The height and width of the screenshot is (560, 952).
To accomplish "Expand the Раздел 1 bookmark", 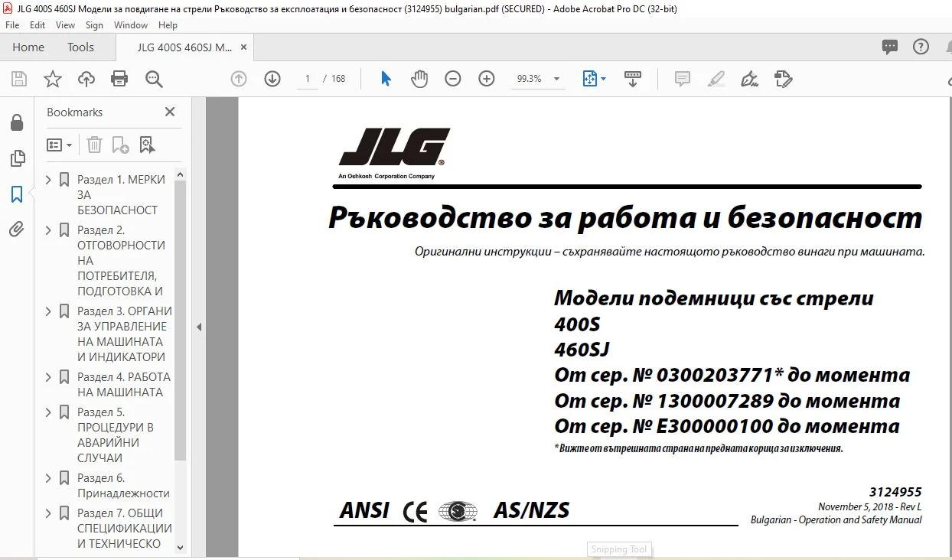I will tap(49, 180).
